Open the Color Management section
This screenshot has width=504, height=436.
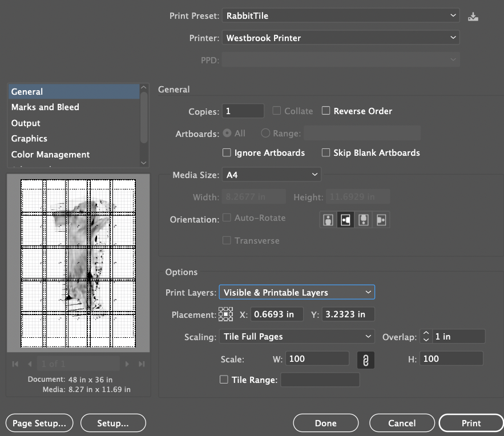(50, 155)
